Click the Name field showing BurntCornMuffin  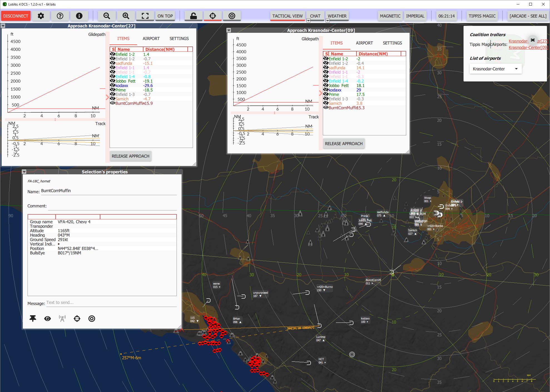109,191
